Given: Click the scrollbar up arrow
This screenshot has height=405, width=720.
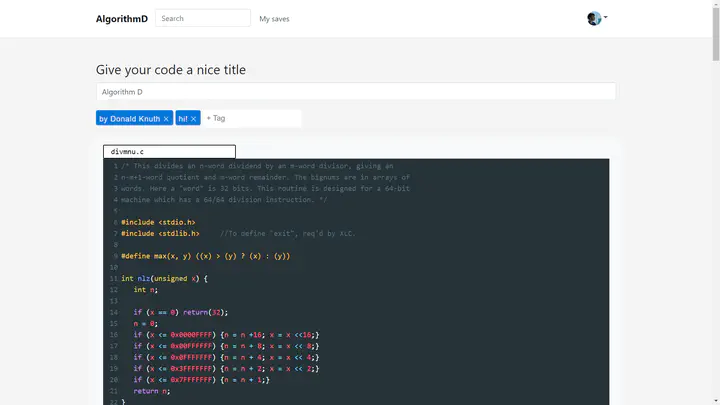Looking at the screenshot, I should click(x=714, y=5).
